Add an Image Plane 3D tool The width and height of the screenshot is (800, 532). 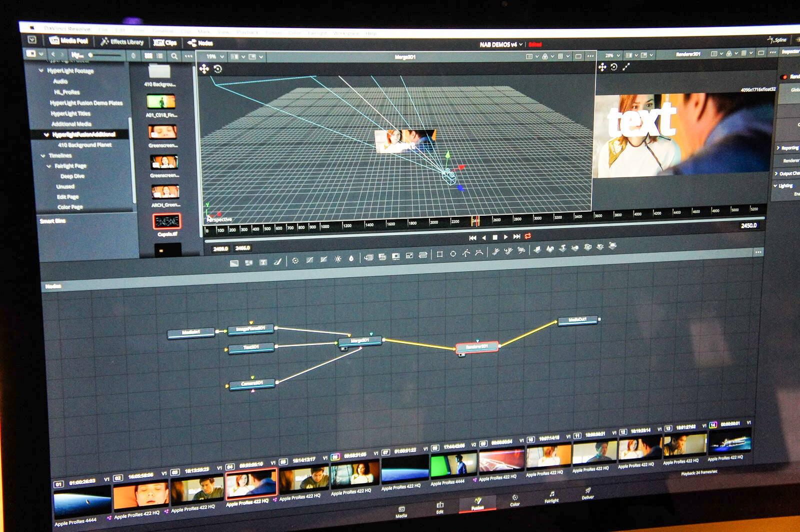click(537, 249)
